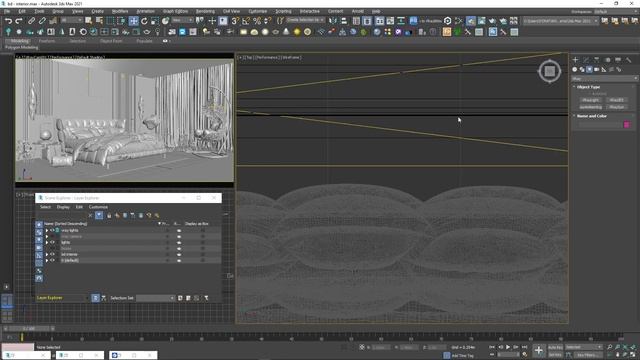The width and height of the screenshot is (640, 360).
Task: Toggle the 3D Snaps button
Action: pos(235,21)
